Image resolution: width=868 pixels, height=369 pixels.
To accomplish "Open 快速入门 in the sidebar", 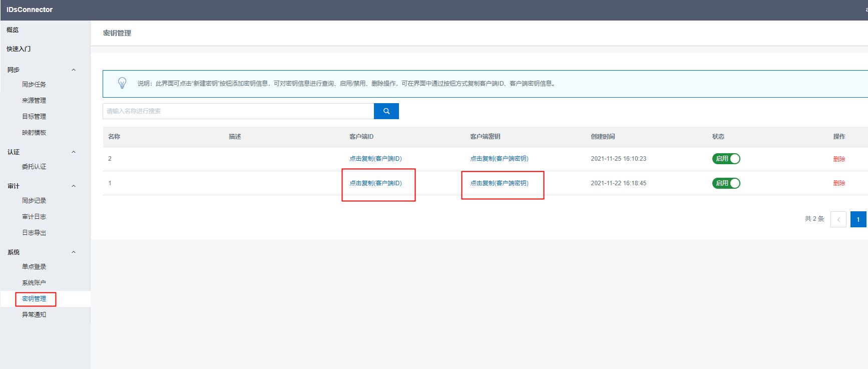I will pyautogui.click(x=19, y=49).
